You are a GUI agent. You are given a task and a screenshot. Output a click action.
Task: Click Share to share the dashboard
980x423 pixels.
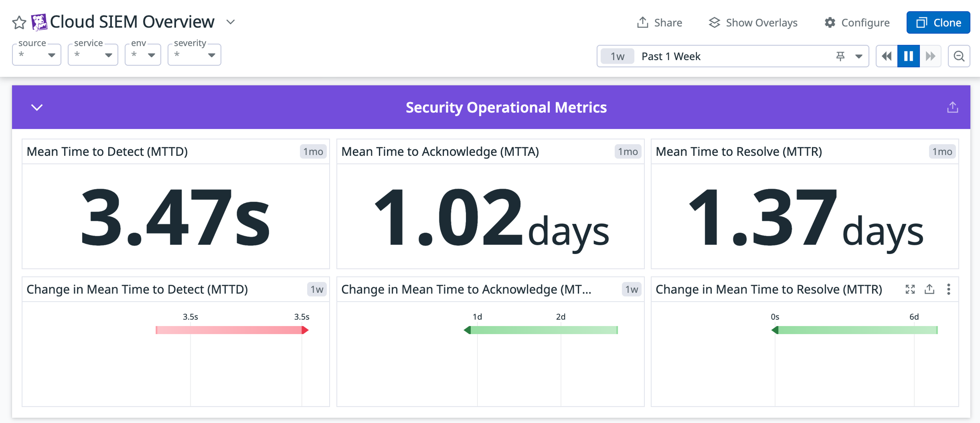[x=660, y=22]
